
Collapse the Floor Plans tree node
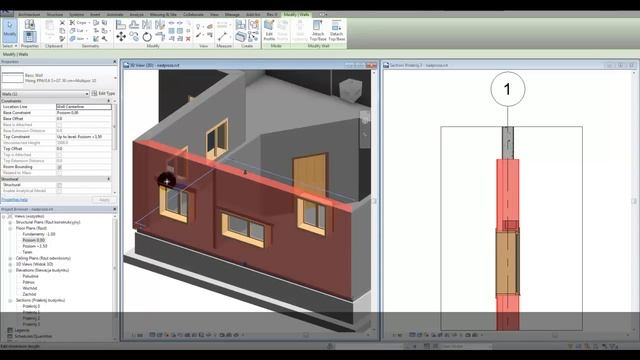click(10, 229)
